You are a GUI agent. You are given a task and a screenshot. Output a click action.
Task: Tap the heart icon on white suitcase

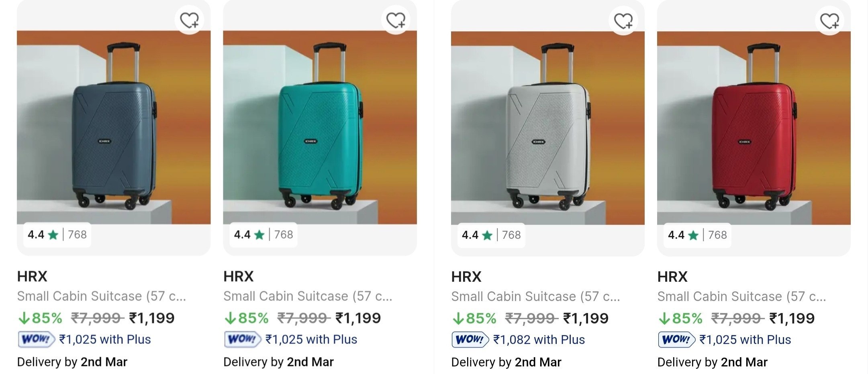coord(623,20)
